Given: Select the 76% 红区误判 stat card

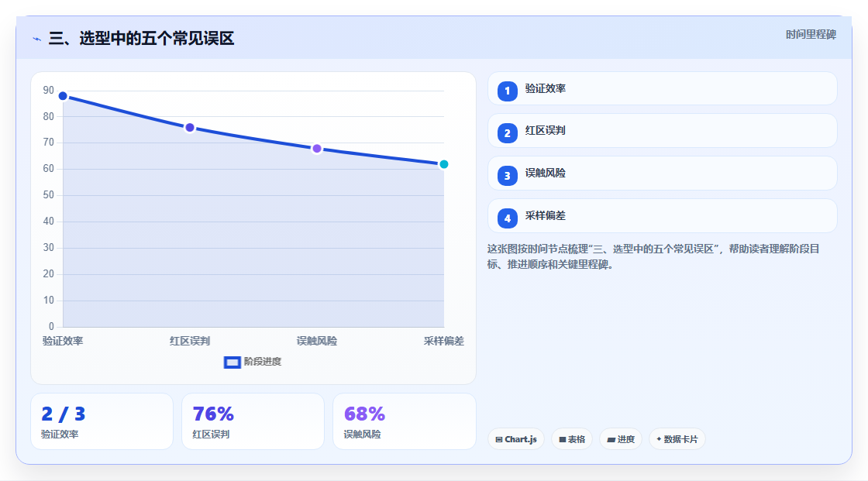Looking at the screenshot, I should (253, 421).
